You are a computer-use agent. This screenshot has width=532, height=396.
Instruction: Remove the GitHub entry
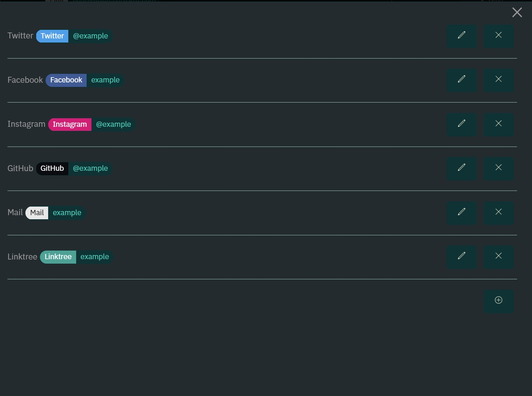498,169
